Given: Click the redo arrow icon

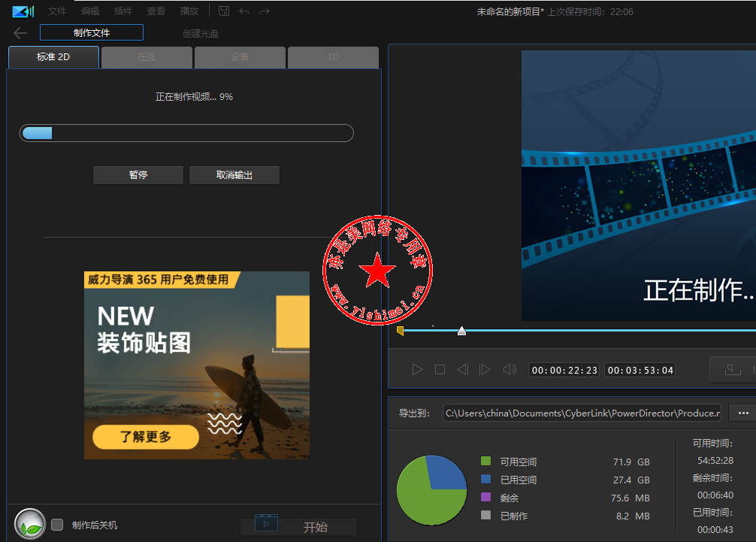Looking at the screenshot, I should click(x=265, y=11).
